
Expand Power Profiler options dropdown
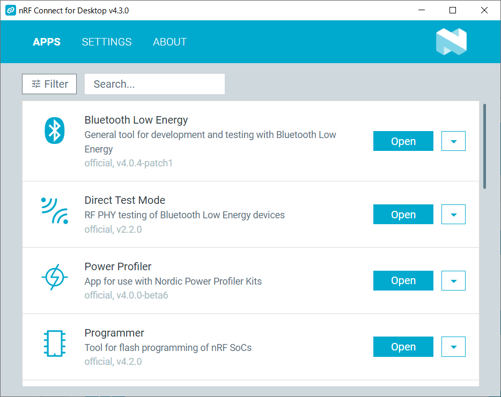pos(453,281)
